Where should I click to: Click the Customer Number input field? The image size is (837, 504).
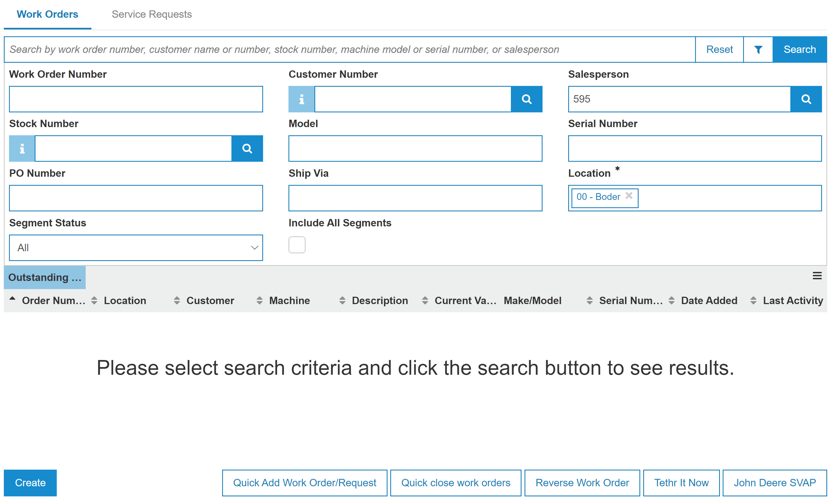tap(413, 99)
